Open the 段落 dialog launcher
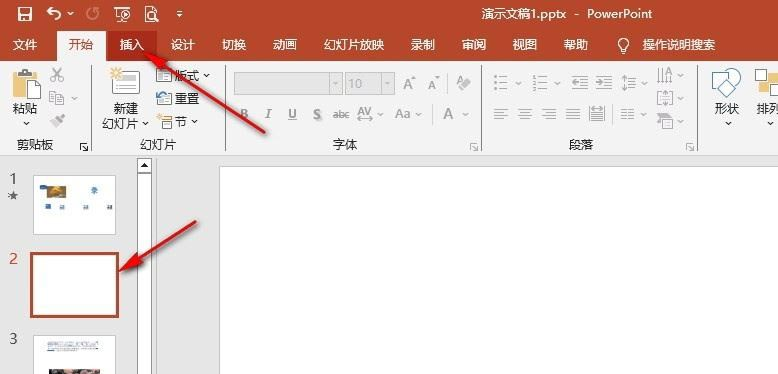The width and height of the screenshot is (778, 374). [x=690, y=146]
